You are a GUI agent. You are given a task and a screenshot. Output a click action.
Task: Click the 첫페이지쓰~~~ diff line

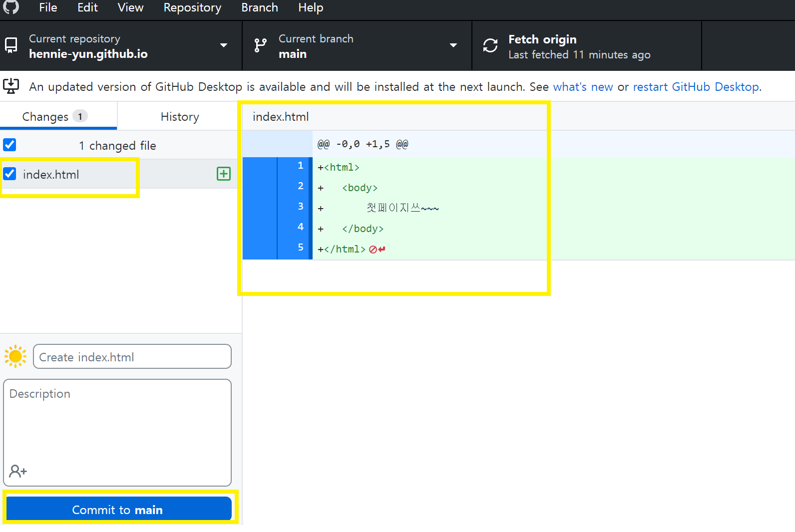tap(402, 208)
